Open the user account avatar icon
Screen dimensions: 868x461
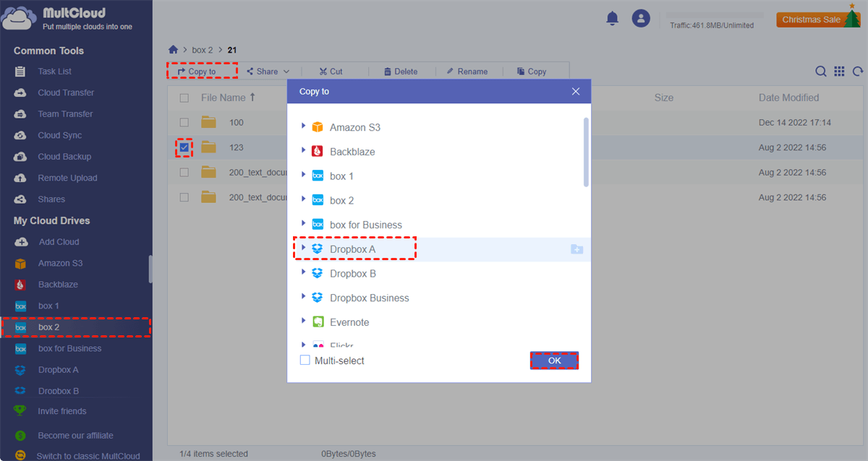[640, 19]
